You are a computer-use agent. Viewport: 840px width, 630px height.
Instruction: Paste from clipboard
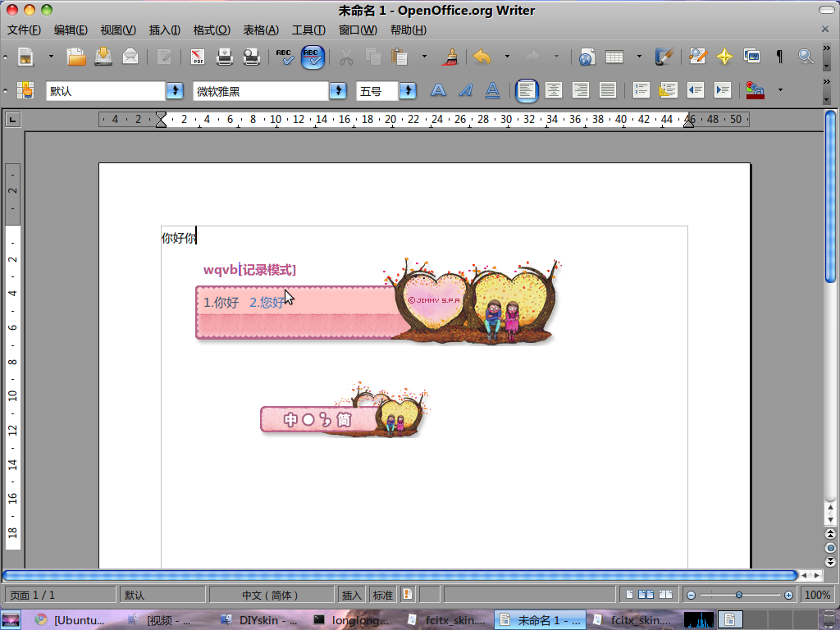[399, 57]
